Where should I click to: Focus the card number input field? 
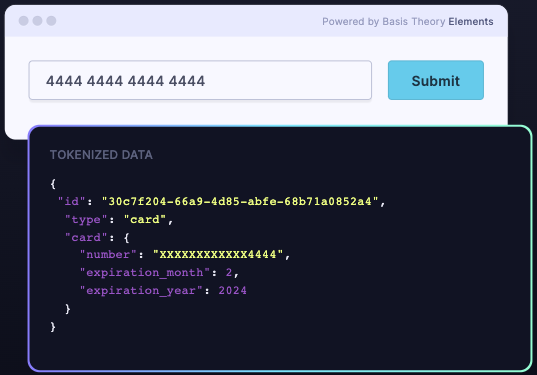click(x=200, y=80)
